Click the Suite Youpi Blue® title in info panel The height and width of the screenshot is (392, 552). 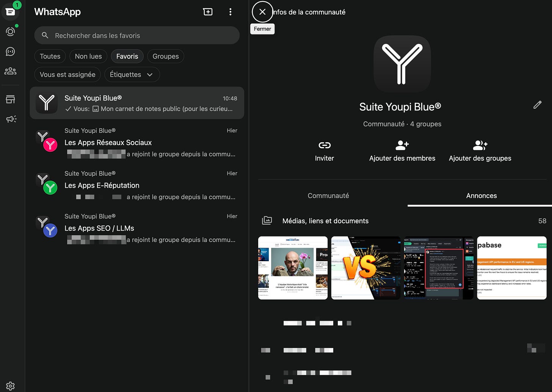400,107
